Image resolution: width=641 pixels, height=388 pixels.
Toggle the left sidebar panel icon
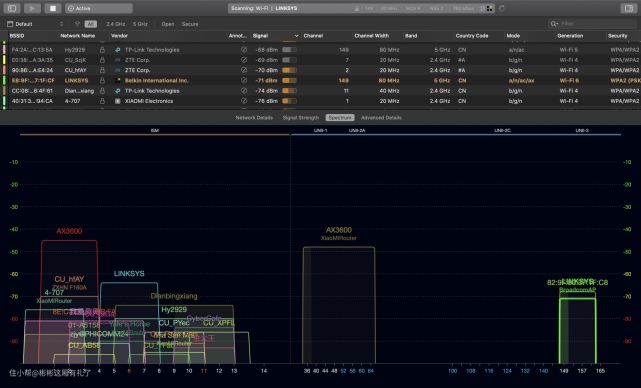(x=12, y=8)
